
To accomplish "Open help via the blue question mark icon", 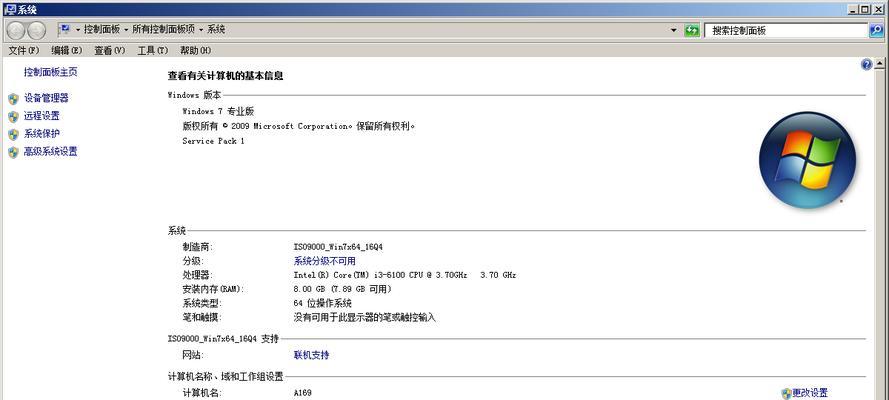I will (866, 64).
